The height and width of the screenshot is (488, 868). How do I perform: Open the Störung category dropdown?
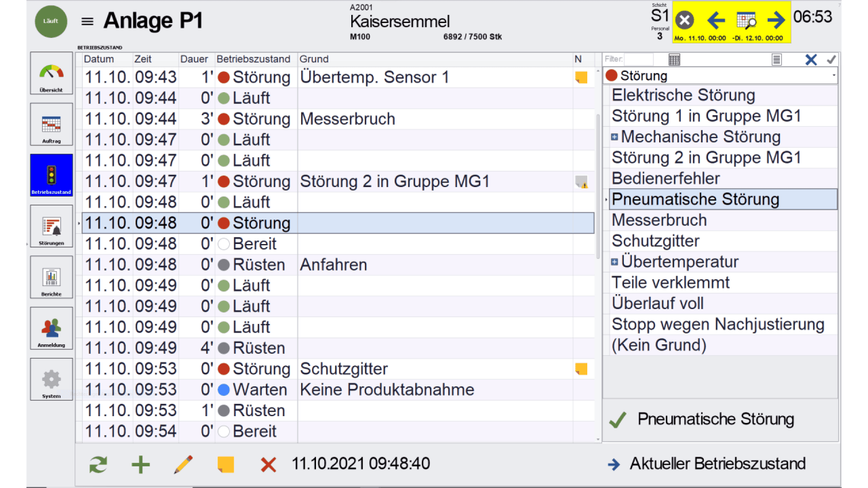(x=834, y=75)
